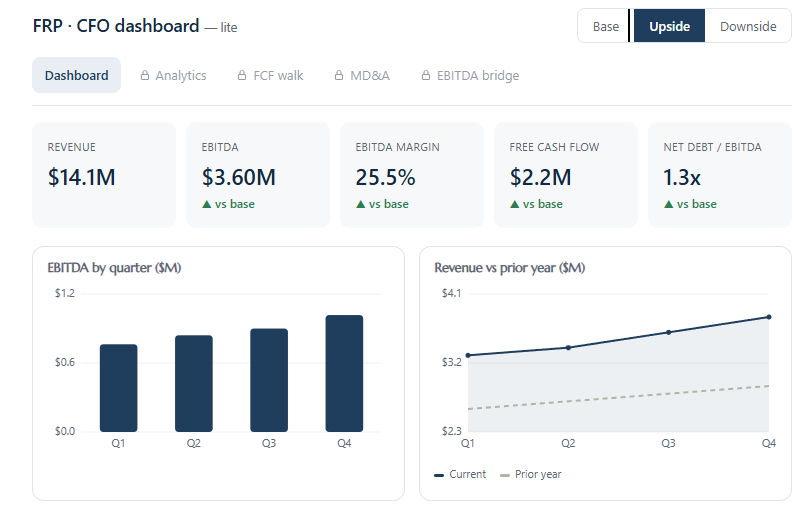Click the up-triangle icon in EBITDA Margin card
Image resolution: width=794 pixels, height=508 pixels.
361,204
